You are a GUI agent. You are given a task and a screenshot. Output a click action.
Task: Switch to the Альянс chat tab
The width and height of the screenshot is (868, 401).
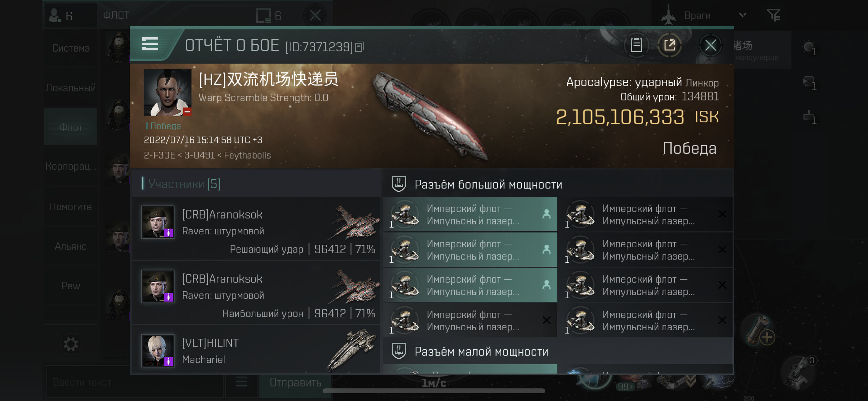point(71,246)
